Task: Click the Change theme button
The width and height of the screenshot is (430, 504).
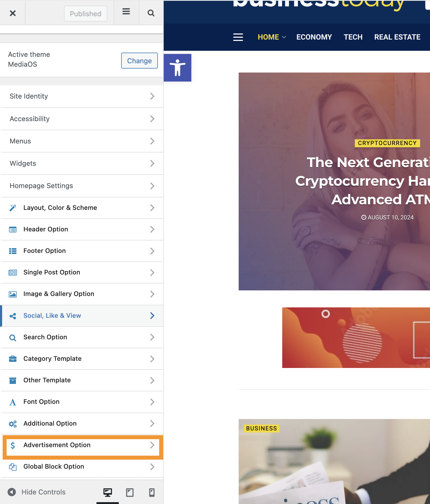Action: [140, 61]
